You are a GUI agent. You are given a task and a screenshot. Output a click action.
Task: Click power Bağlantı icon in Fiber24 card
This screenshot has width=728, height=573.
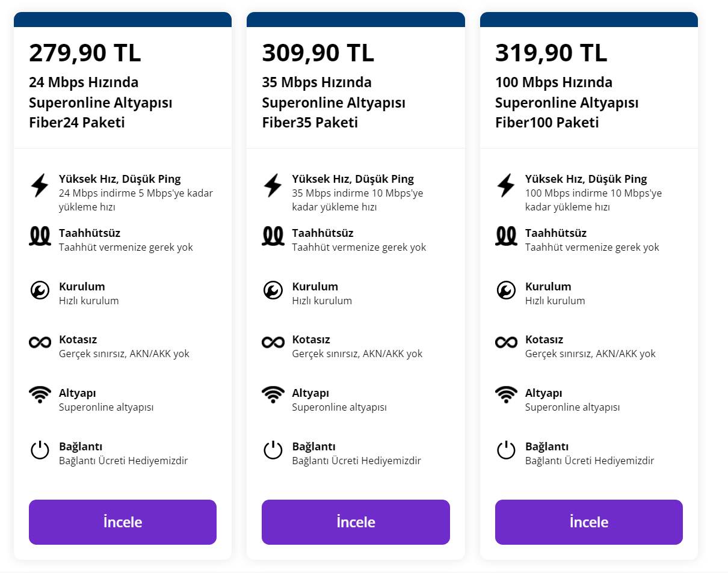pos(40,450)
